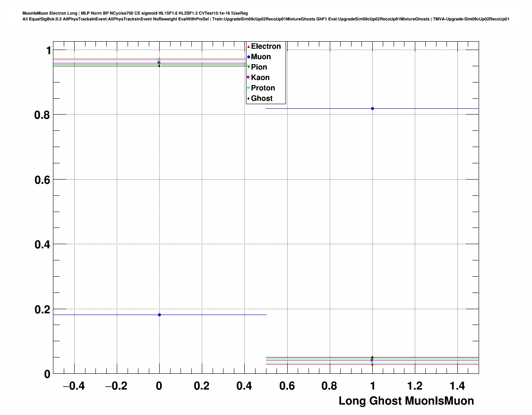This screenshot has width=532, height=415.
Task: Click the blue Muon circle legend marker
Action: point(248,57)
